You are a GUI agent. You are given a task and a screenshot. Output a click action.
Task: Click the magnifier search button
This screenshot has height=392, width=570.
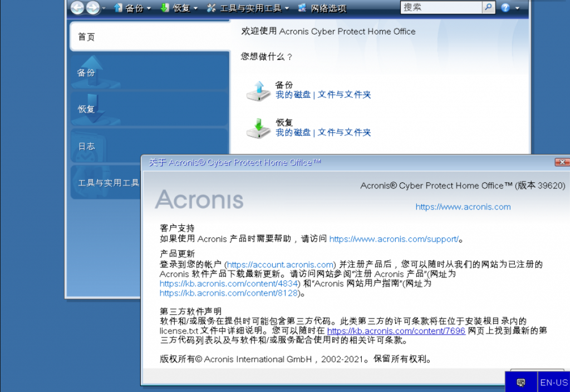tap(489, 7)
